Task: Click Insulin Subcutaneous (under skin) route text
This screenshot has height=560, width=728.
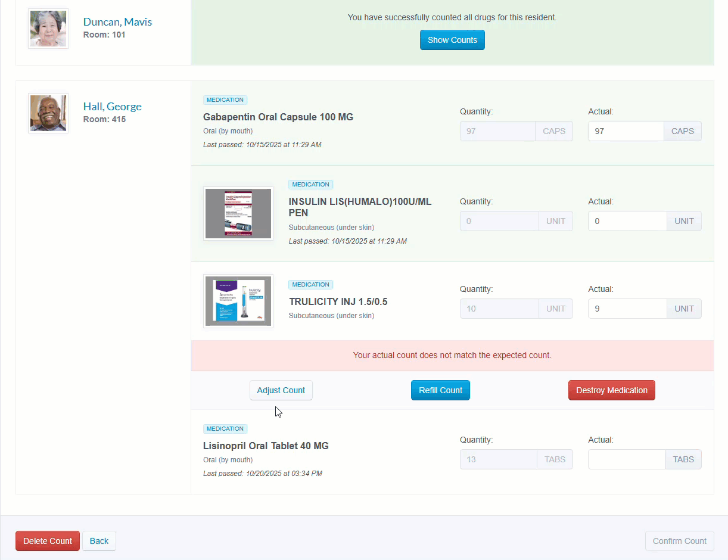Action: pos(331,228)
